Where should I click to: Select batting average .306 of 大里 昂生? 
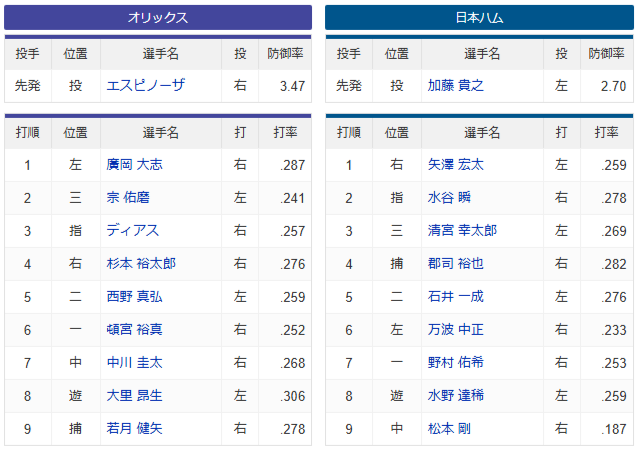(x=292, y=396)
